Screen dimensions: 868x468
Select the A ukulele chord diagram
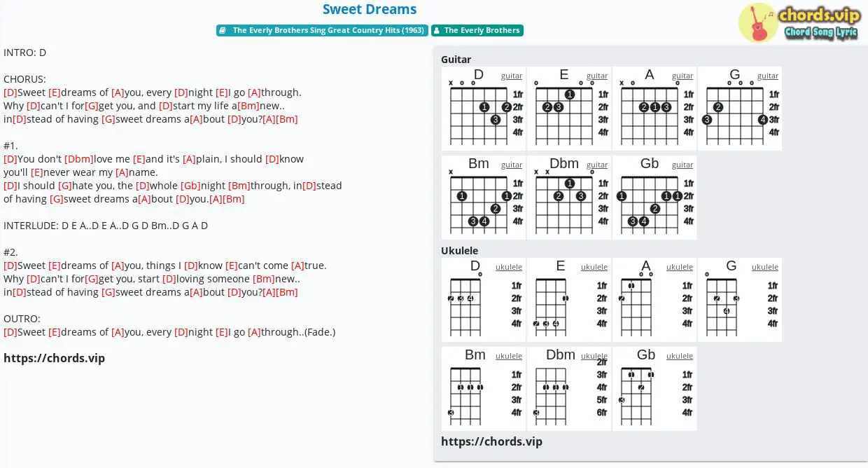click(654, 300)
